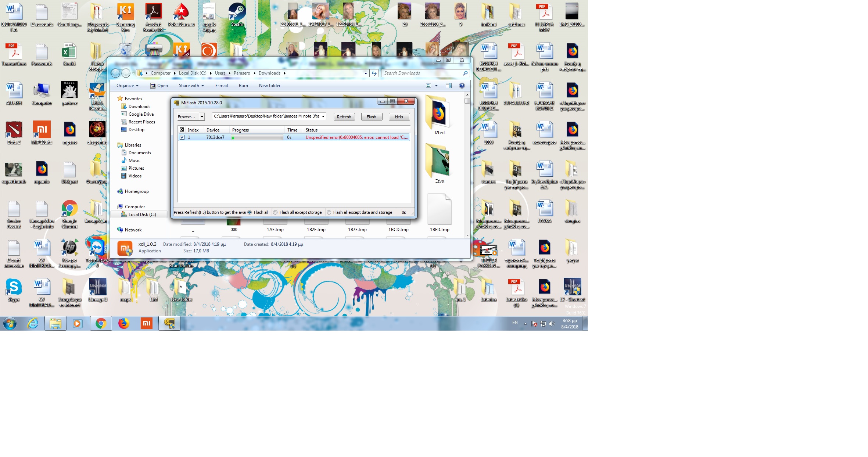Open the ROM path combo box dropdown
This screenshot has height=457, width=868.
tap(323, 116)
